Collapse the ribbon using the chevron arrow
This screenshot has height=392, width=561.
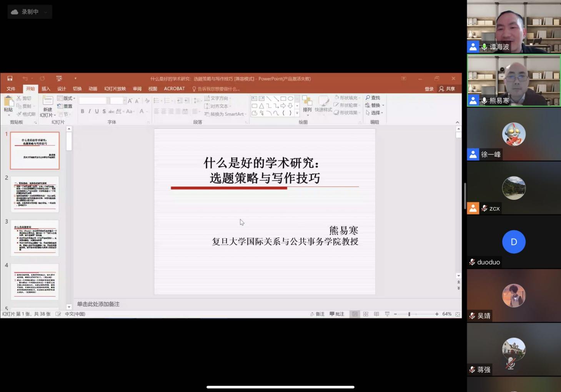[x=457, y=122]
